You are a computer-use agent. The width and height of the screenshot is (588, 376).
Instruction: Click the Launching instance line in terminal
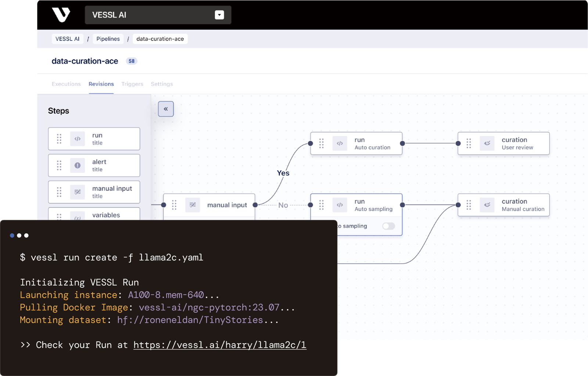pos(119,295)
